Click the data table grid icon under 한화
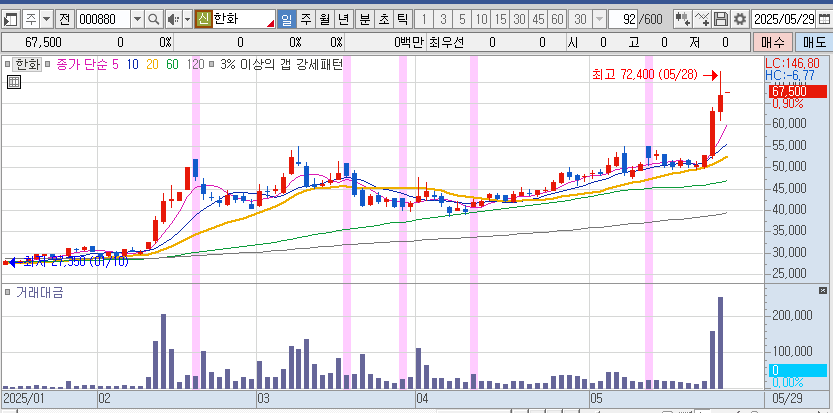This screenshot has height=413, width=833. [14, 82]
